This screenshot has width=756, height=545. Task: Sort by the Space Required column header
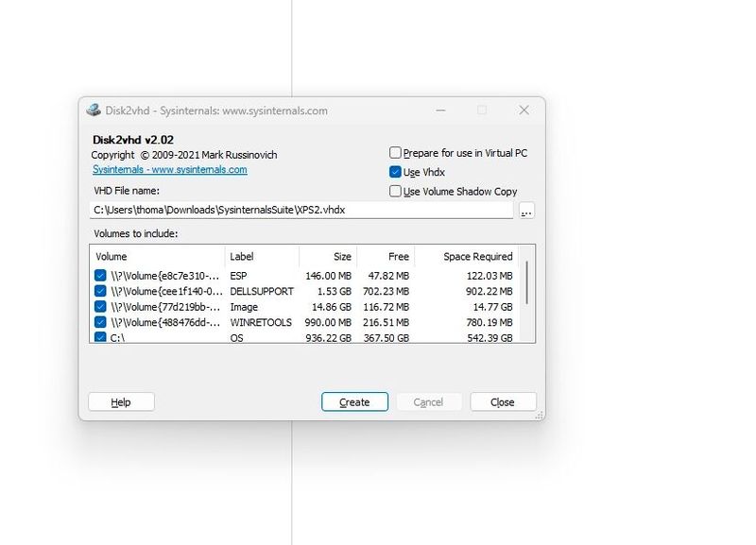(466, 256)
